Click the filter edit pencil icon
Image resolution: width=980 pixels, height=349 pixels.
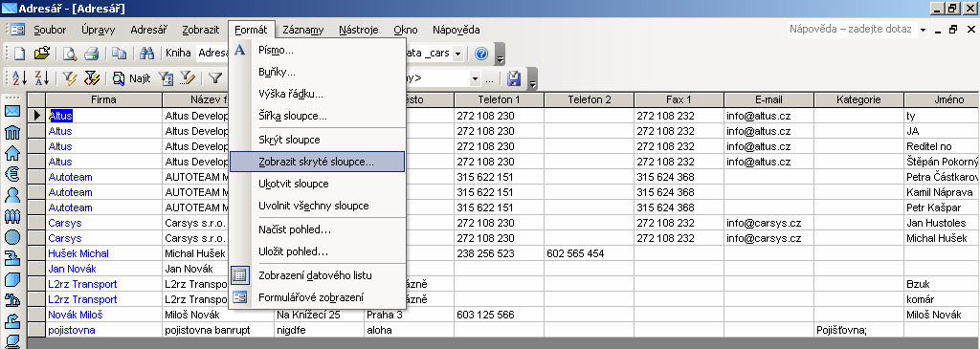(188, 78)
